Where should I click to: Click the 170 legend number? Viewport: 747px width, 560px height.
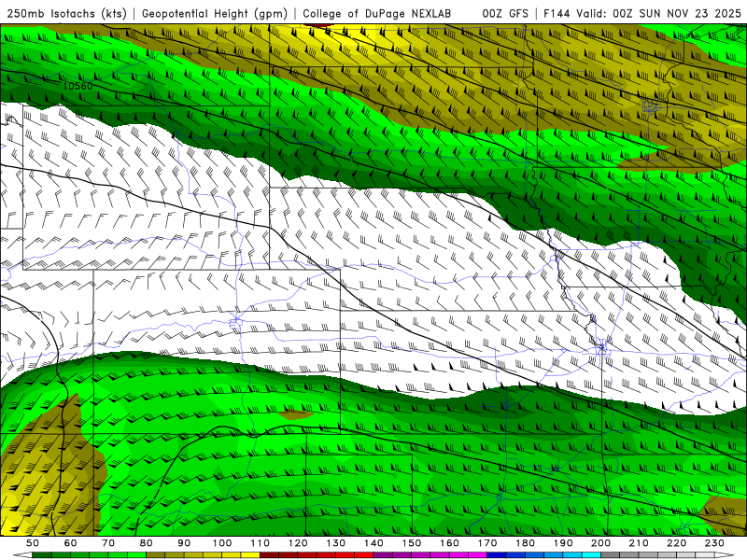tap(487, 543)
